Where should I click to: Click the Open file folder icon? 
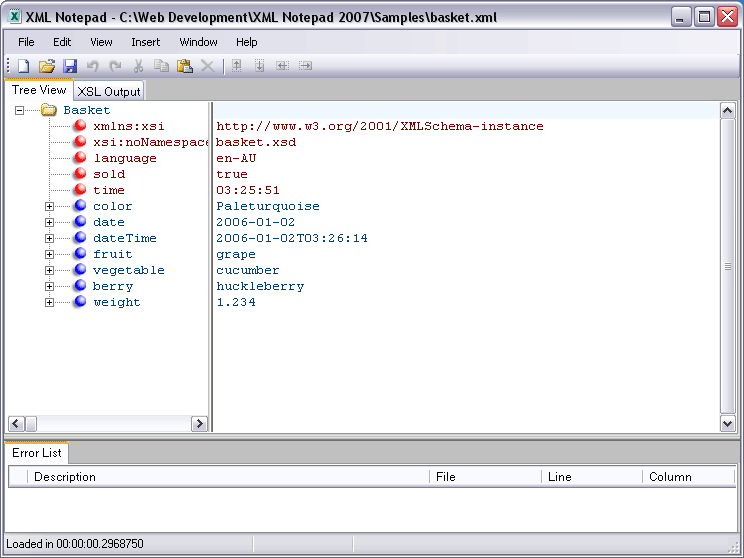coord(46,66)
